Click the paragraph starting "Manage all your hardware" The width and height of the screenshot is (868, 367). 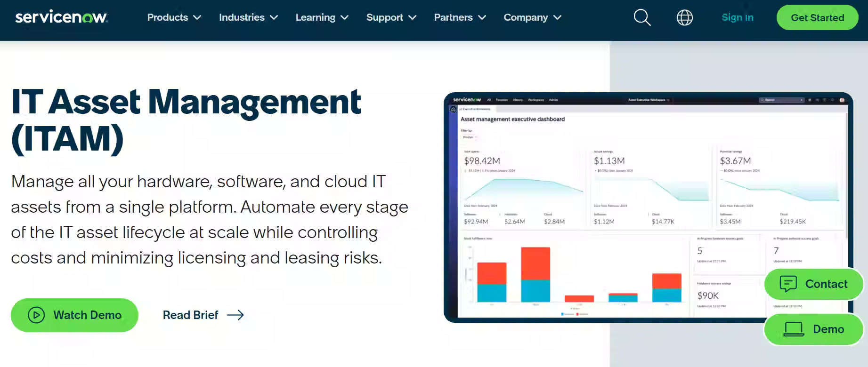[210, 220]
